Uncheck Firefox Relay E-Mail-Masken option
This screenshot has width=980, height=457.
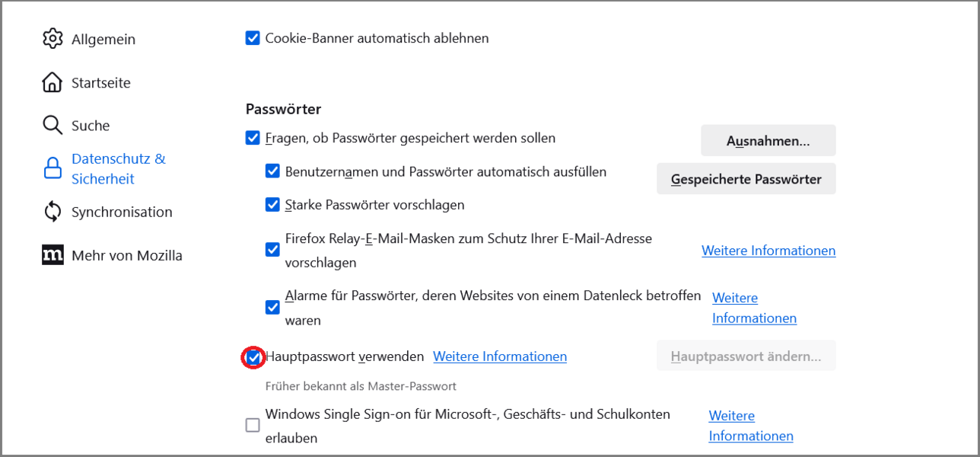point(272,250)
